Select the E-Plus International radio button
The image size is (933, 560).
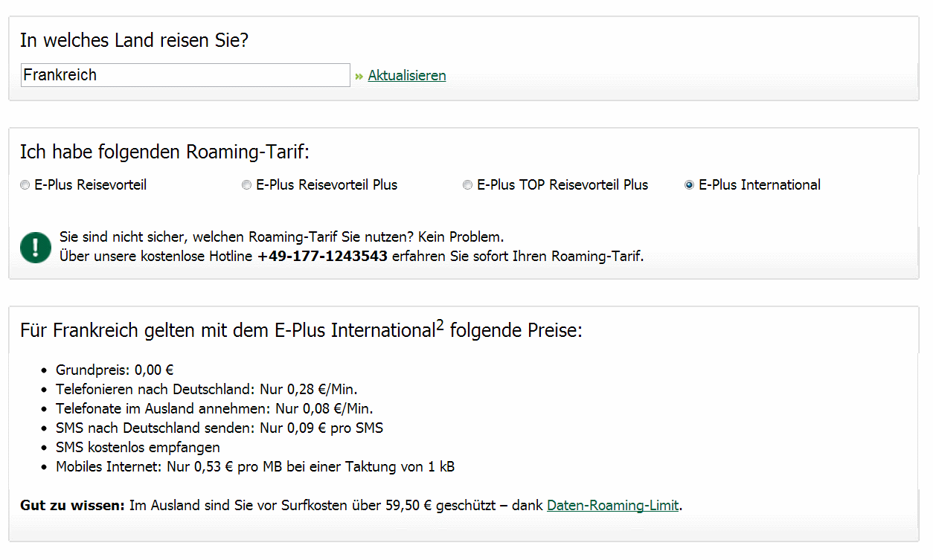tap(690, 185)
